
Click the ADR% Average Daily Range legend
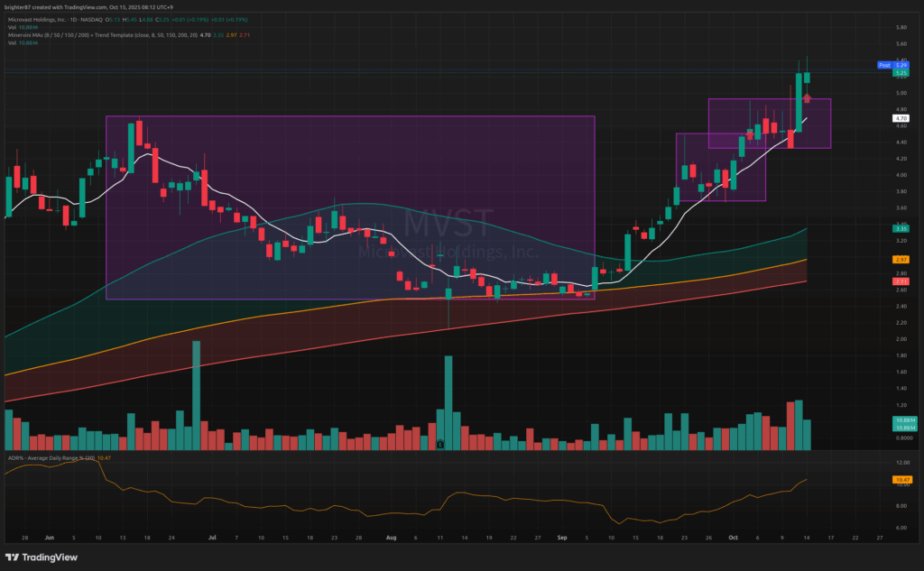click(45, 457)
